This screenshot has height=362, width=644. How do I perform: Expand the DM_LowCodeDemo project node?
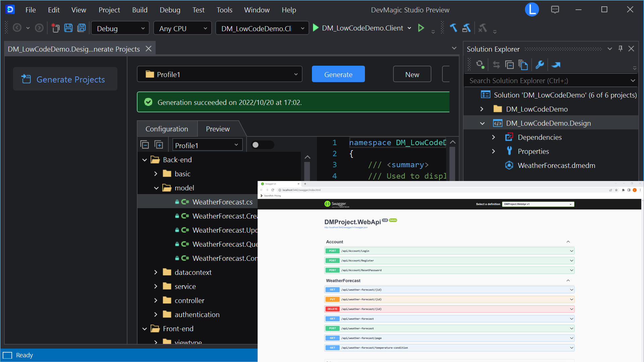[482, 109]
